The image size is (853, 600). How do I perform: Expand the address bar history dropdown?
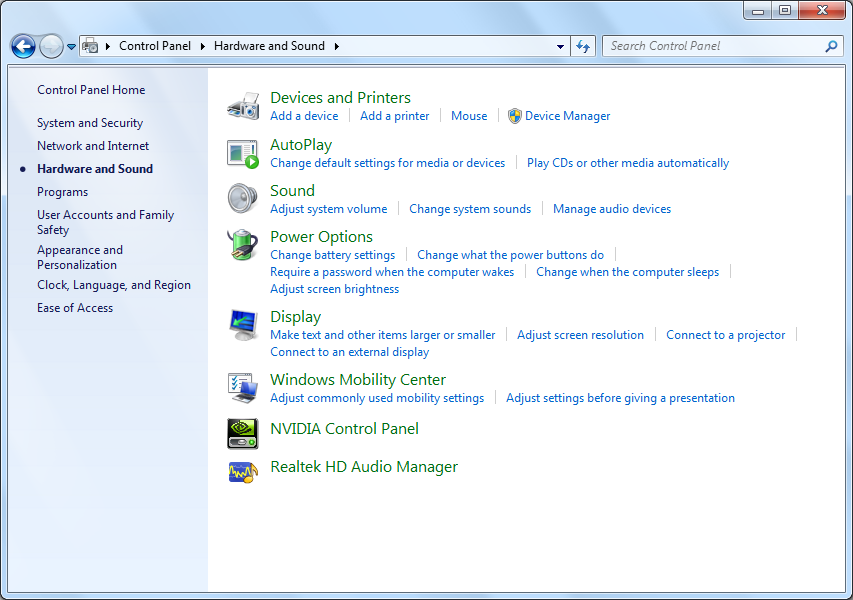(560, 47)
